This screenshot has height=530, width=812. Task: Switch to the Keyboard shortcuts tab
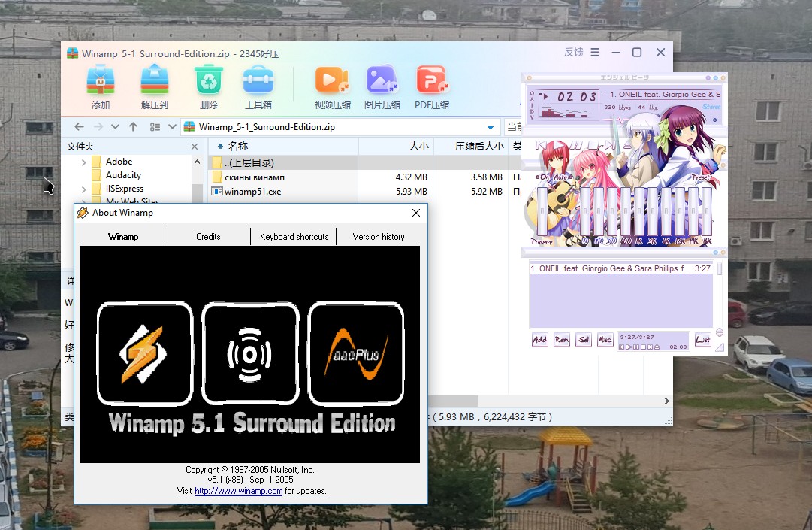294,237
